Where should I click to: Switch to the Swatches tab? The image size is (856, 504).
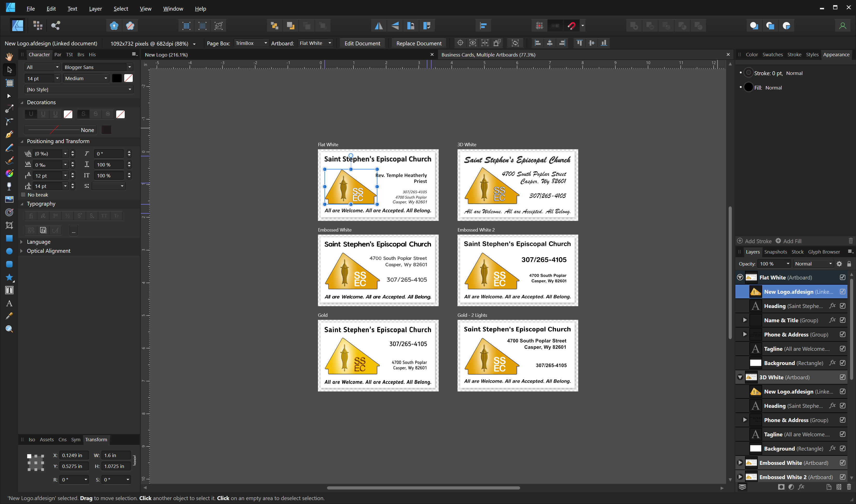(773, 54)
